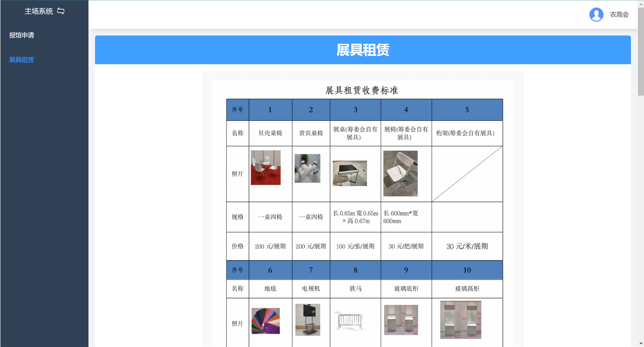Click the vertical page scrollbar thumb

[641, 51]
